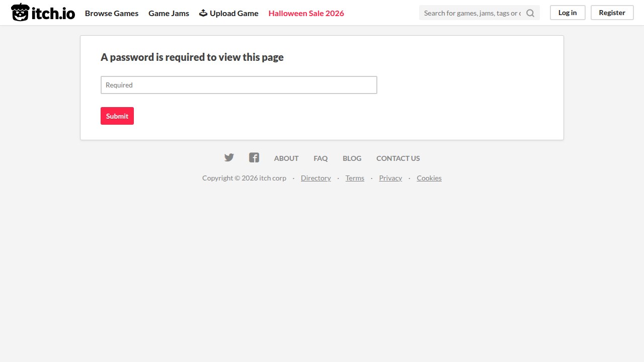Open the itch.io logo home link
The image size is (644, 362).
pos(43,13)
